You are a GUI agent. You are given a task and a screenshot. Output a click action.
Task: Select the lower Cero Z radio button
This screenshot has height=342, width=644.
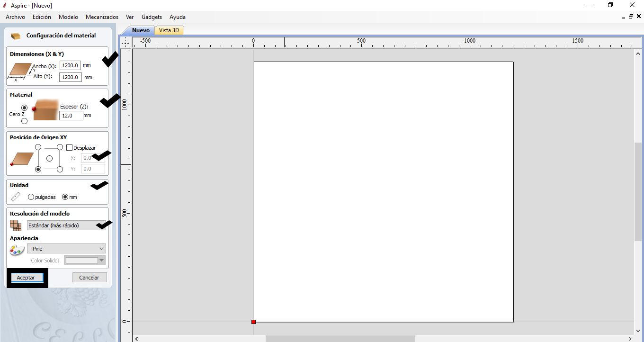click(25, 121)
